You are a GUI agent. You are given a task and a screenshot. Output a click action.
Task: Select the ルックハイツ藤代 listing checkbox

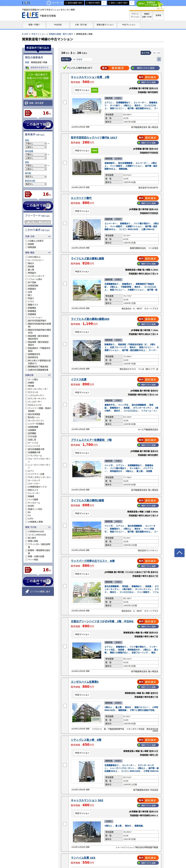pos(65,223)
